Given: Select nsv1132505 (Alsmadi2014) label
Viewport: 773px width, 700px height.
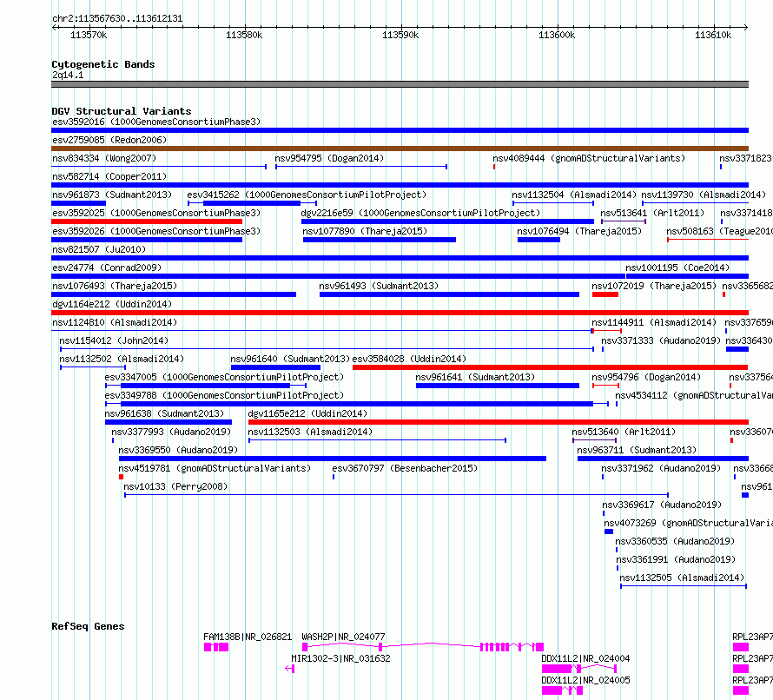Looking at the screenshot, I should [x=682, y=578].
